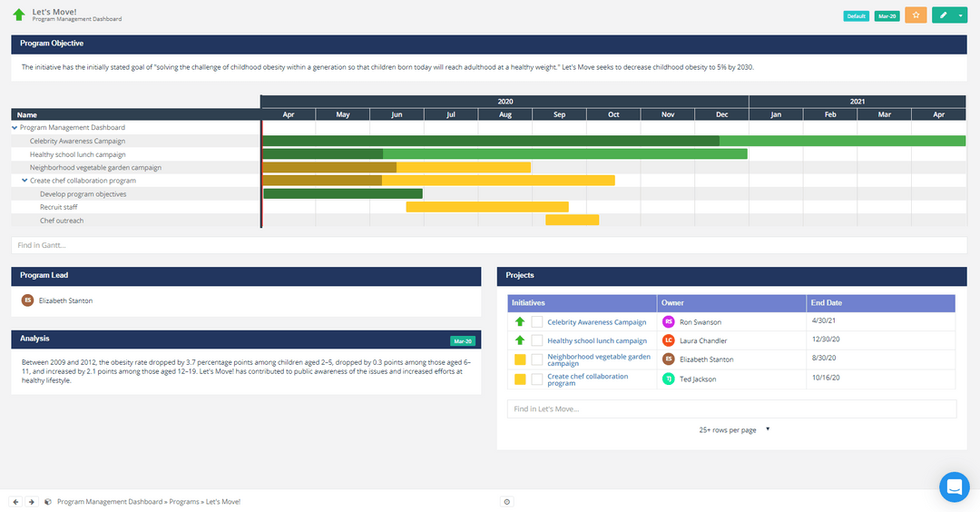Open Program Management Dashboard in the breadcrumb
980x512 pixels.
[110, 502]
